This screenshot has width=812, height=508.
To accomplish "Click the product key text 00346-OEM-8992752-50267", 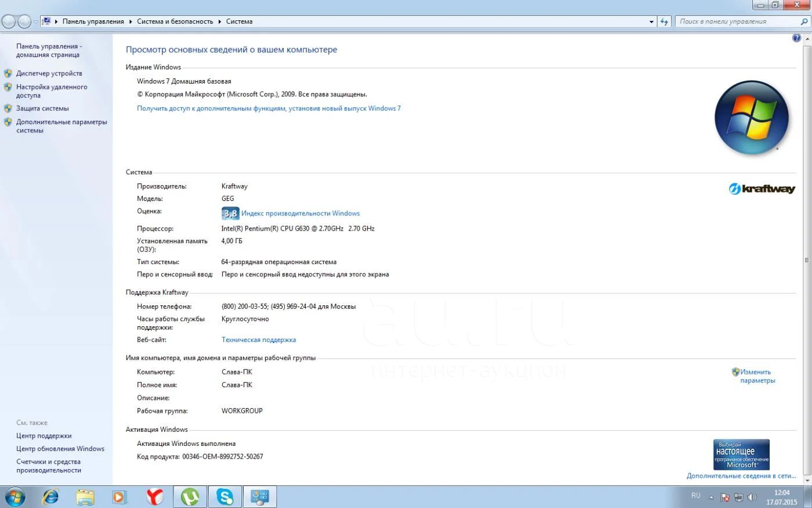I will point(223,457).
